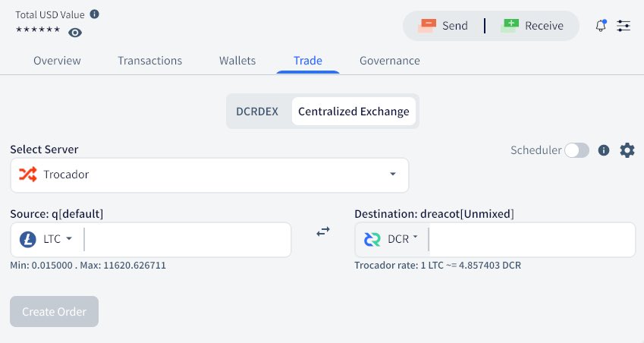Click the 'Source: q[default]' label
Image resolution: width=644 pixels, height=343 pixels.
coord(57,214)
